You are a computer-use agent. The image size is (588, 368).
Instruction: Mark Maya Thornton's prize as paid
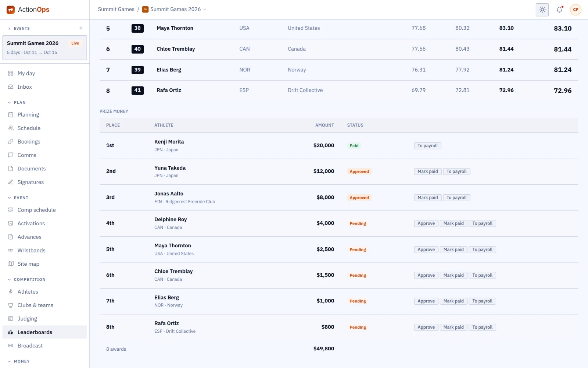(453, 250)
